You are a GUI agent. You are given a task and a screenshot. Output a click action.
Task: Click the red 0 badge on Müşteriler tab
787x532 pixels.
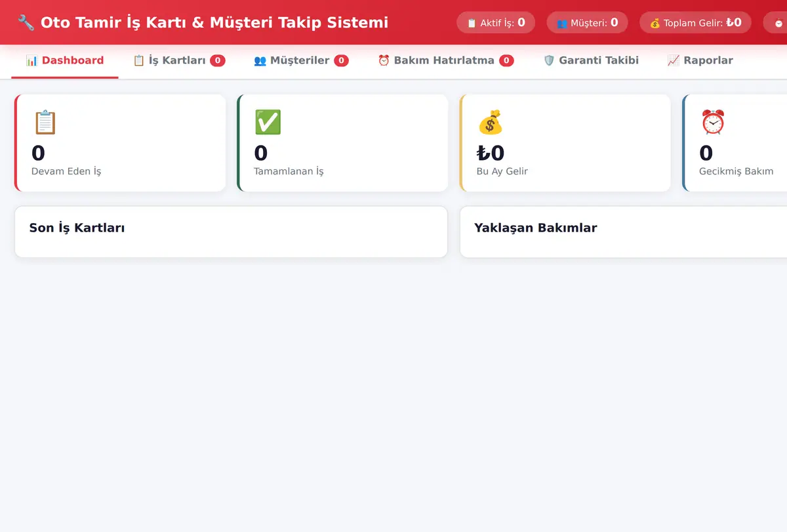click(x=341, y=60)
